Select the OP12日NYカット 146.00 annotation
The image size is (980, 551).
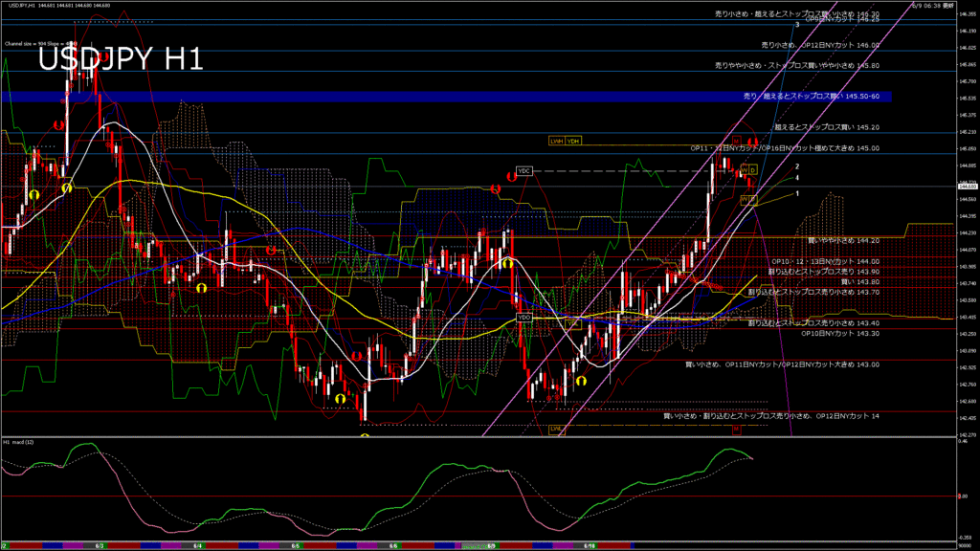(x=820, y=45)
